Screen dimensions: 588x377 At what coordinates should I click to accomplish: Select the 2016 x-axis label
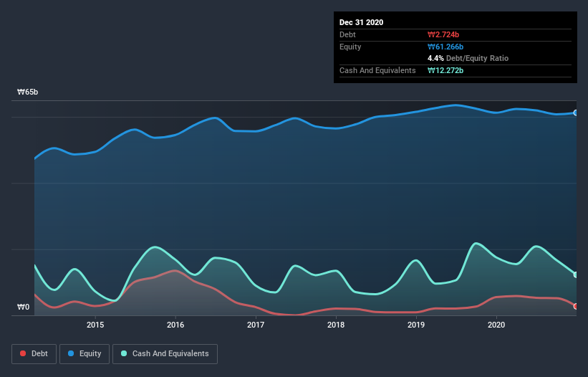point(175,325)
